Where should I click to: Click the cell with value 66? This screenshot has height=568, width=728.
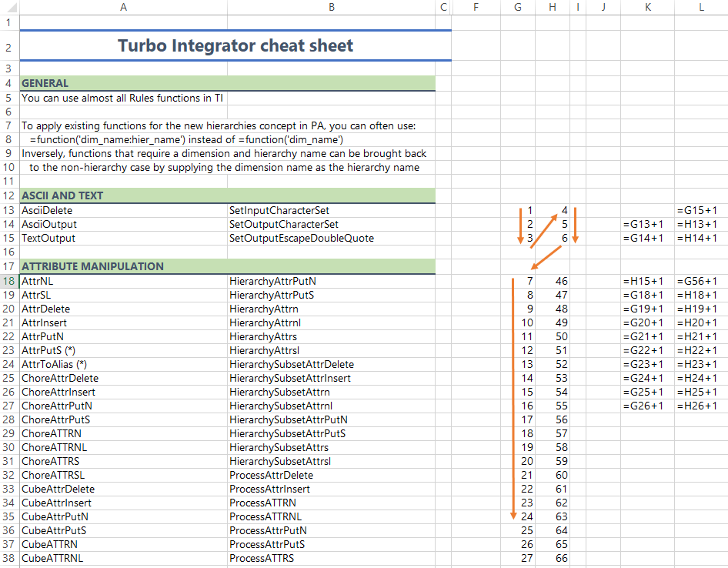(553, 558)
